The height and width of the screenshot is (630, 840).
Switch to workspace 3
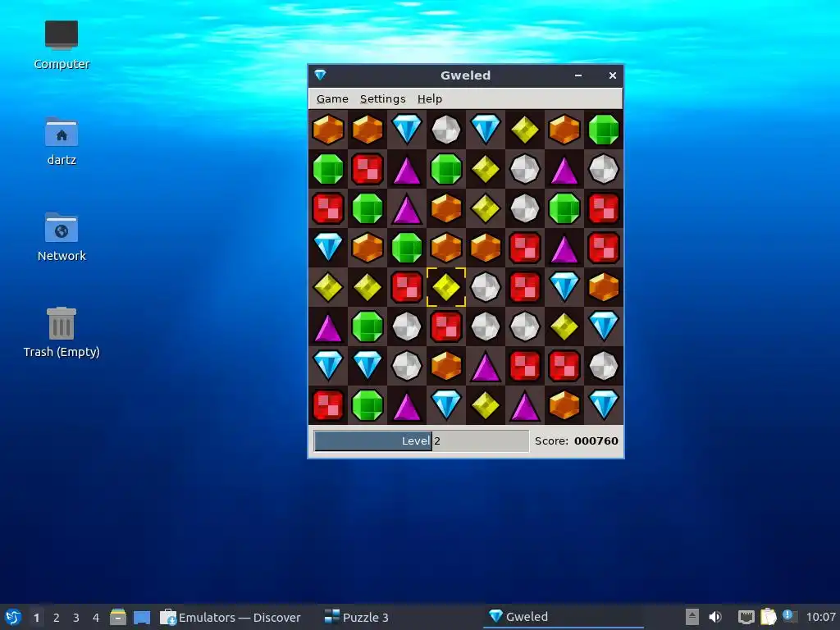click(x=76, y=618)
